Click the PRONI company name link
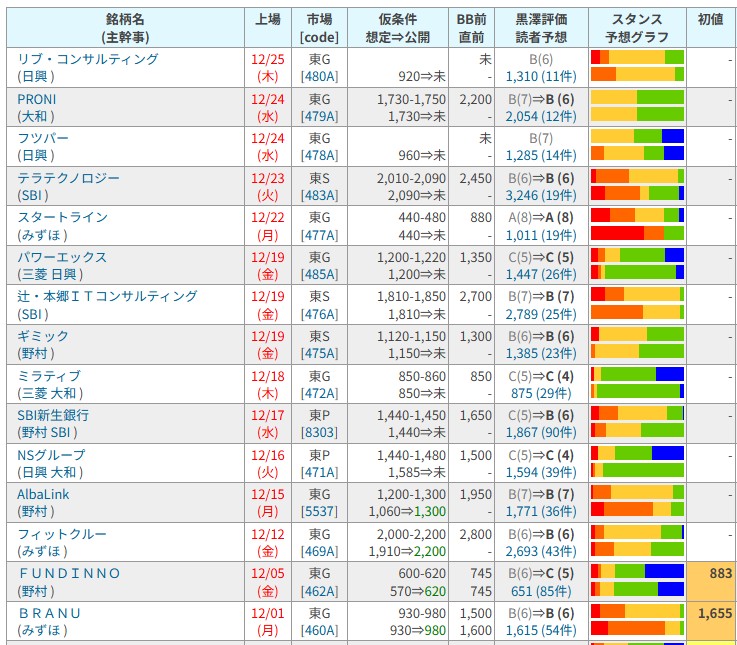This screenshot has width=737, height=645. 37,99
